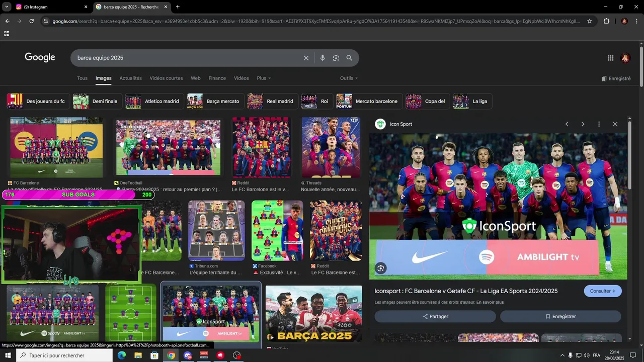Viewport: 644px width, 362px height.
Task: Open the bookmarks bar apps grid
Action: [7, 34]
